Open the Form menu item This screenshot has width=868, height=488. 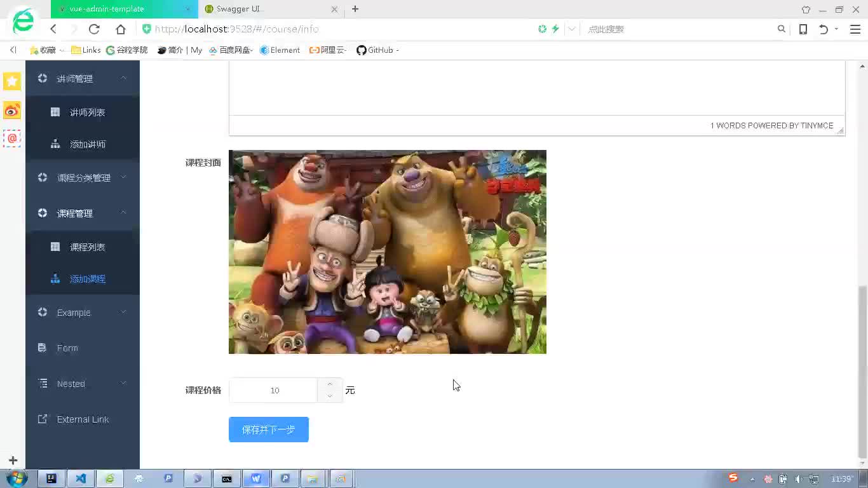(x=83, y=348)
